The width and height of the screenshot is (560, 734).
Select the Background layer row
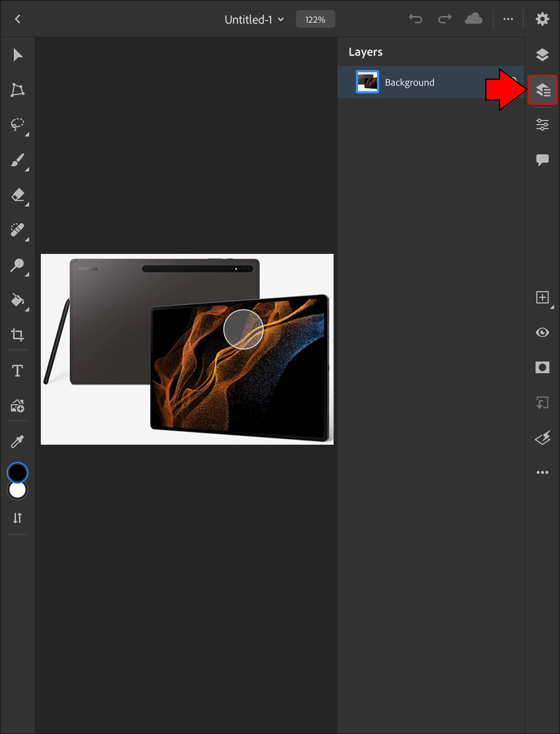431,82
